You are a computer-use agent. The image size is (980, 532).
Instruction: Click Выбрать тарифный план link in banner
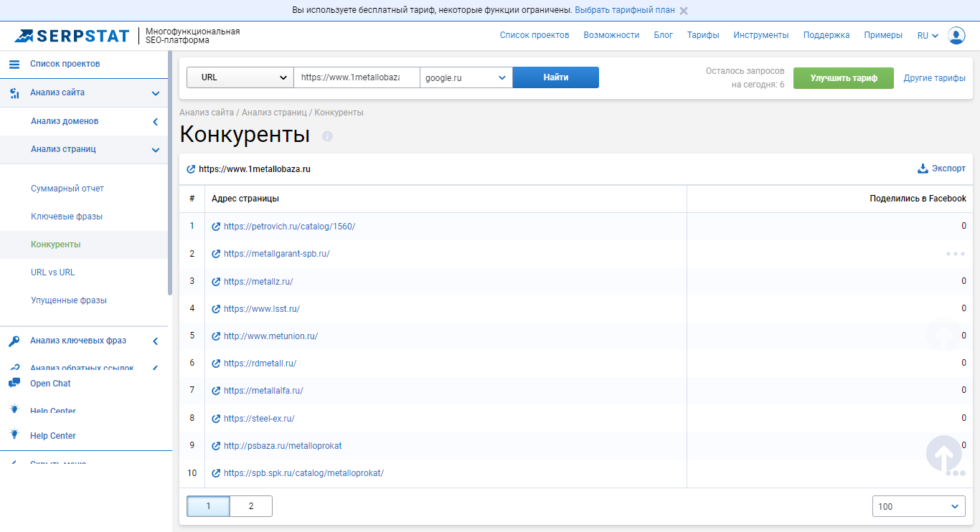pyautogui.click(x=625, y=11)
